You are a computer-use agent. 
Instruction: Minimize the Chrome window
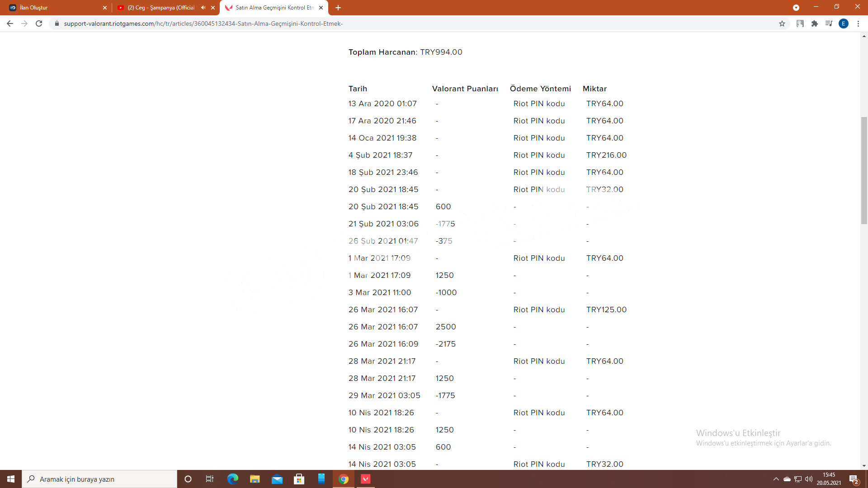tap(816, 7)
